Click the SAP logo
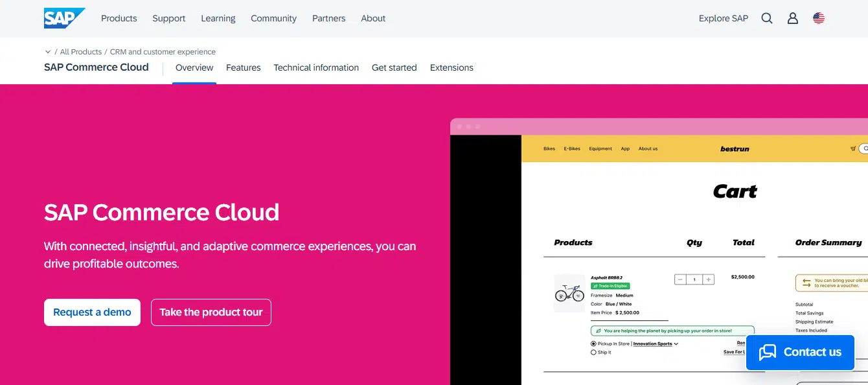 tap(64, 18)
